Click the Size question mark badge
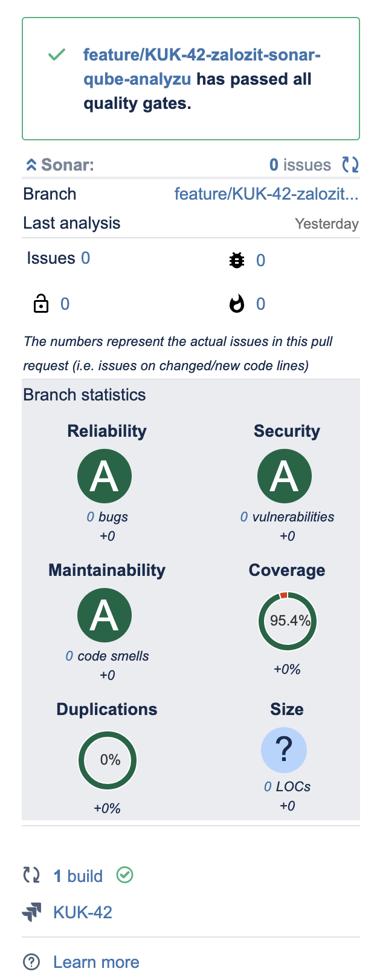The image size is (377, 980). pos(284,750)
